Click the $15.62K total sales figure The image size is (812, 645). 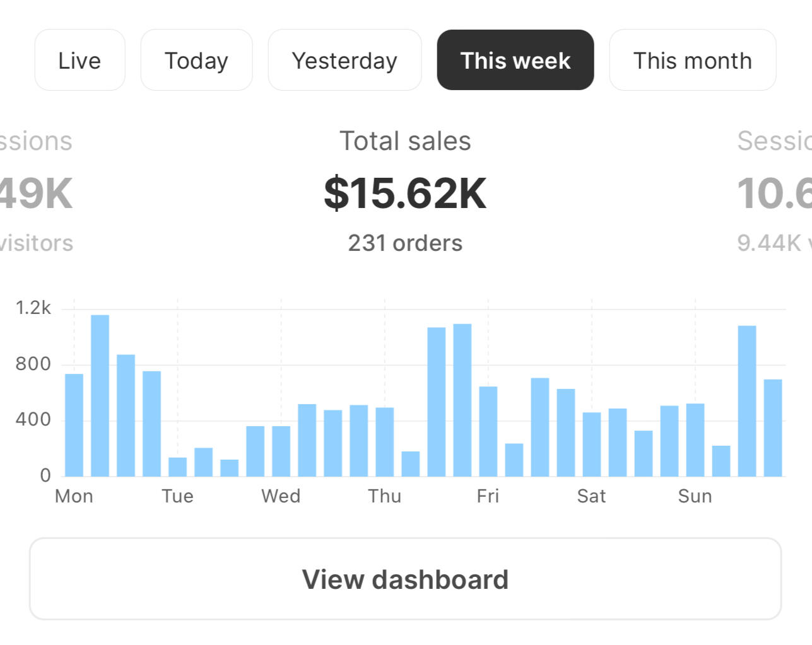[405, 193]
